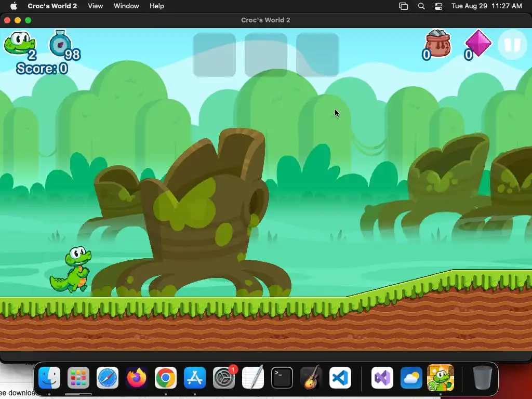Click the third empty item slot

tap(317, 55)
